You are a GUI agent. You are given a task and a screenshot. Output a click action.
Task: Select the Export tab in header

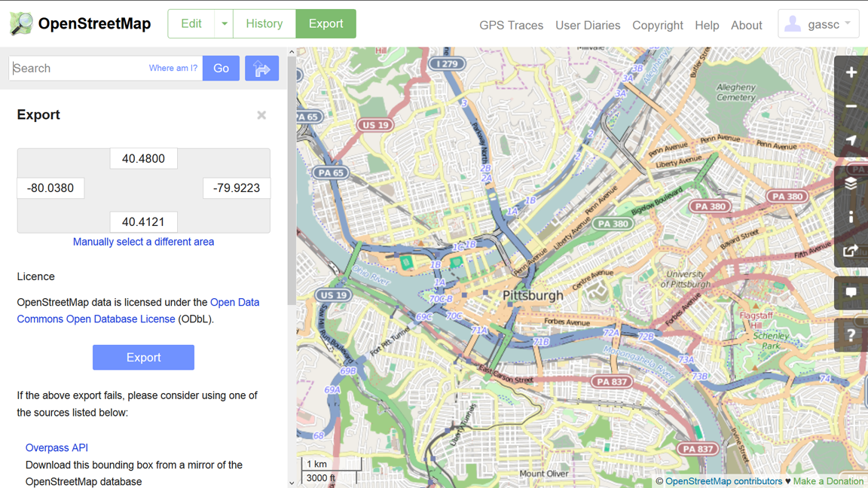[x=326, y=24]
